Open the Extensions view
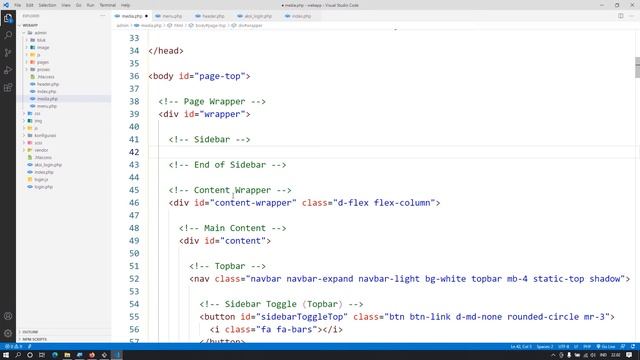640x360 pixels. tap(8, 88)
